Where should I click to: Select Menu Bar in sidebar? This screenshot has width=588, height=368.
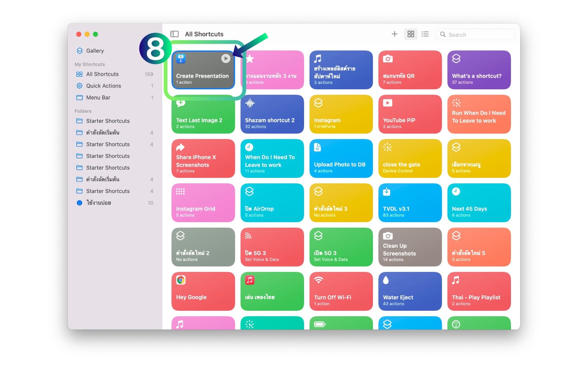pos(98,97)
